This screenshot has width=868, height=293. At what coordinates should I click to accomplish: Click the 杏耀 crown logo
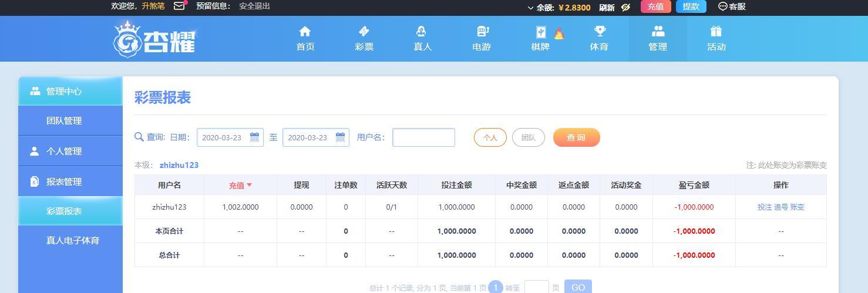[154, 39]
